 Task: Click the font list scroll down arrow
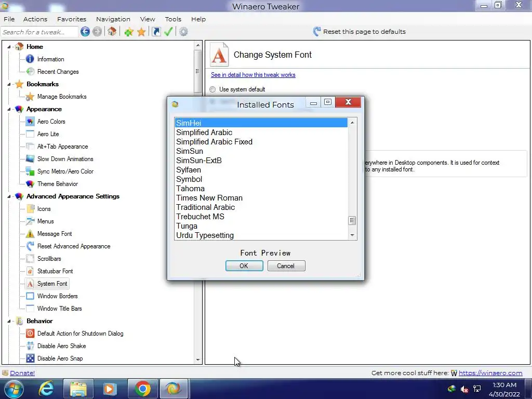pyautogui.click(x=352, y=235)
